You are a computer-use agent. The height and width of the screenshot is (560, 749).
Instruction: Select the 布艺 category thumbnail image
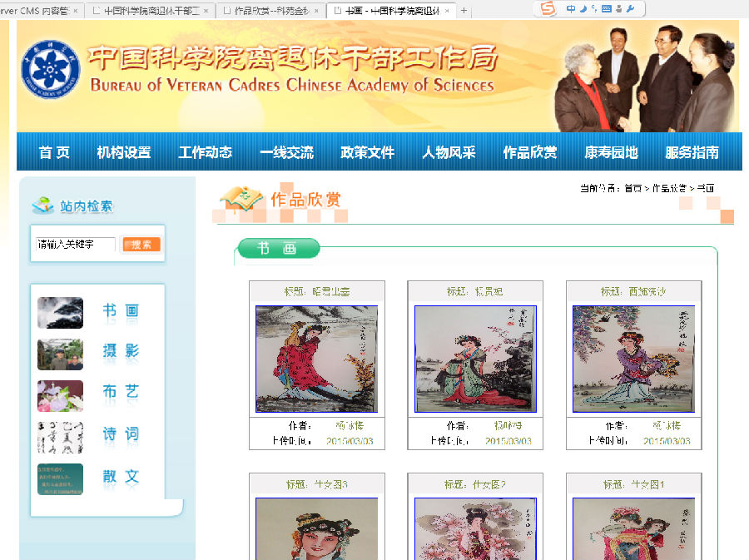60,396
